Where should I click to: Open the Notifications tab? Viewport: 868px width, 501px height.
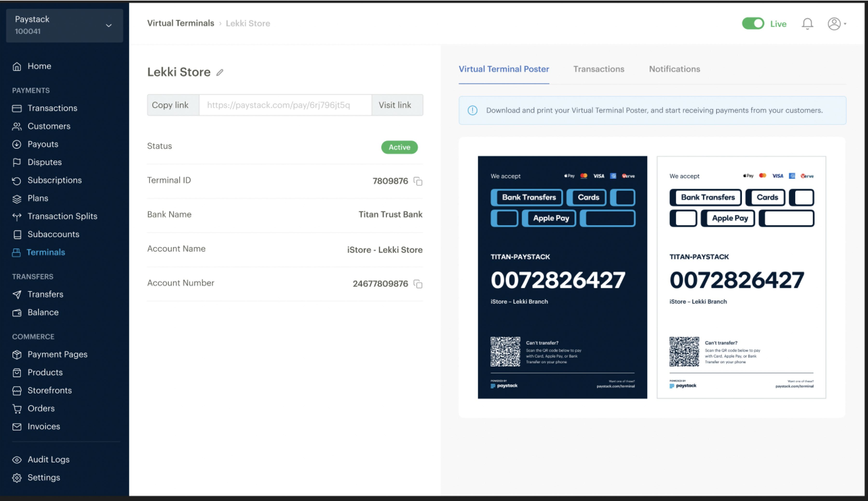pyautogui.click(x=674, y=69)
